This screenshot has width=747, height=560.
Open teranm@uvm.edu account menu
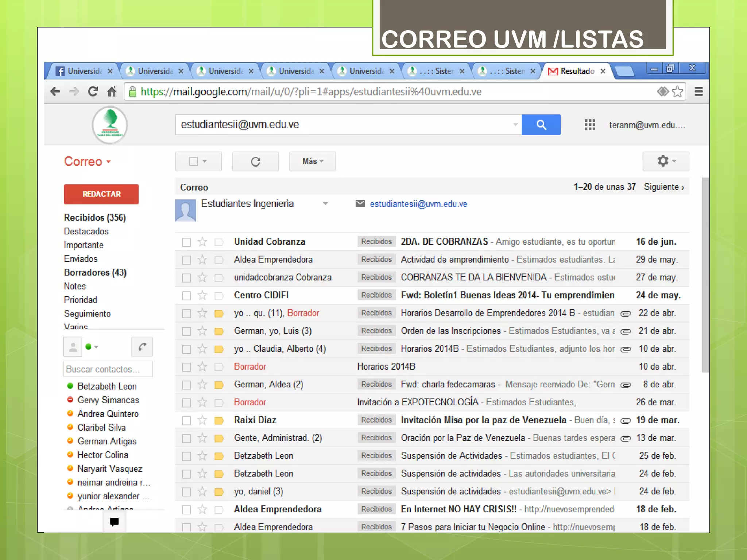tap(647, 125)
